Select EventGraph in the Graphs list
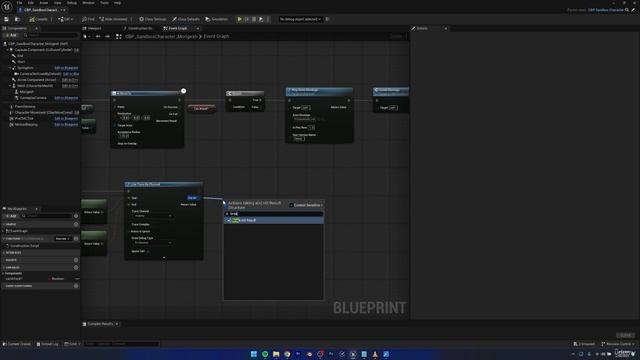This screenshot has width=640, height=360. pos(18,231)
